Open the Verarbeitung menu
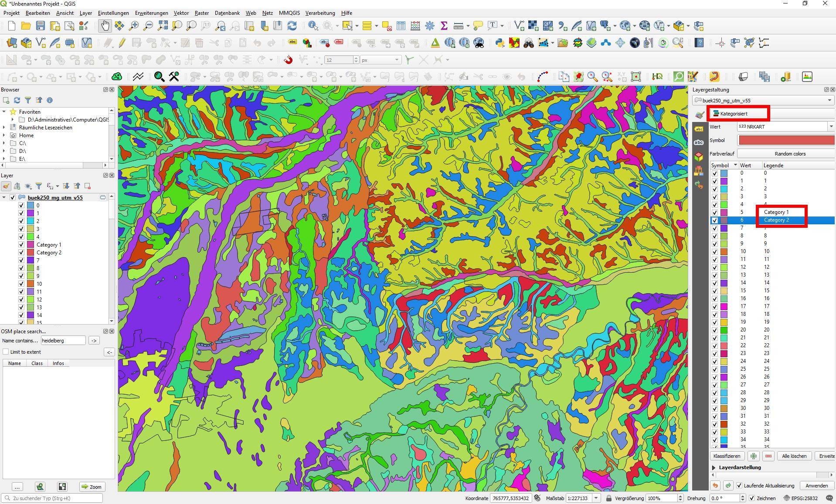836x504 pixels. (320, 13)
